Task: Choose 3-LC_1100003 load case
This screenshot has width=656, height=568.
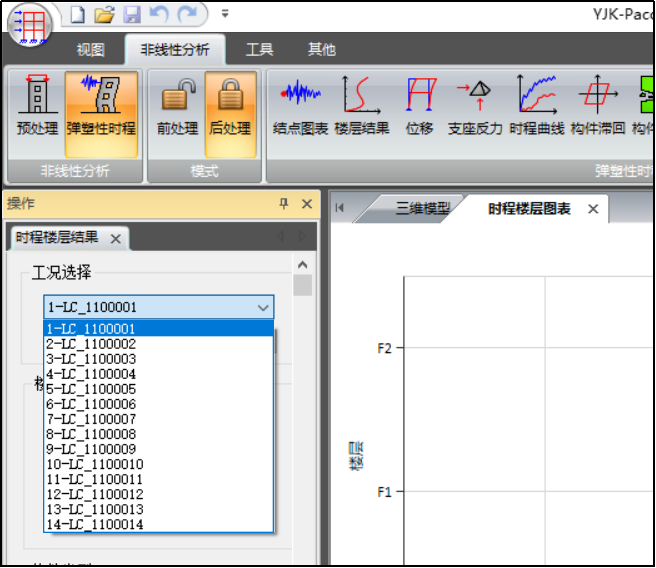Action: tap(159, 359)
